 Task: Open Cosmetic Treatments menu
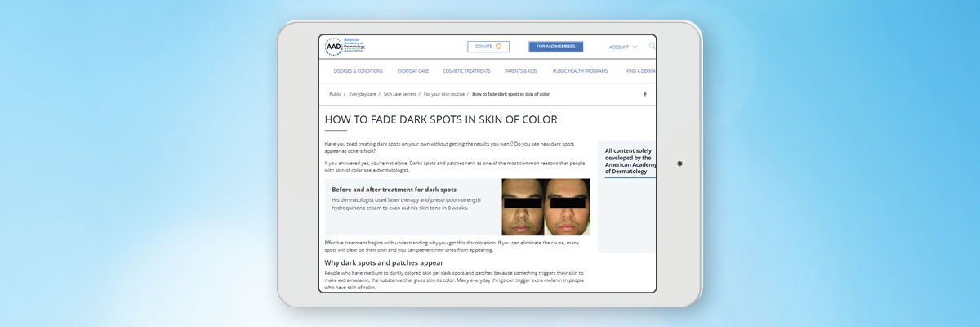[x=467, y=71]
